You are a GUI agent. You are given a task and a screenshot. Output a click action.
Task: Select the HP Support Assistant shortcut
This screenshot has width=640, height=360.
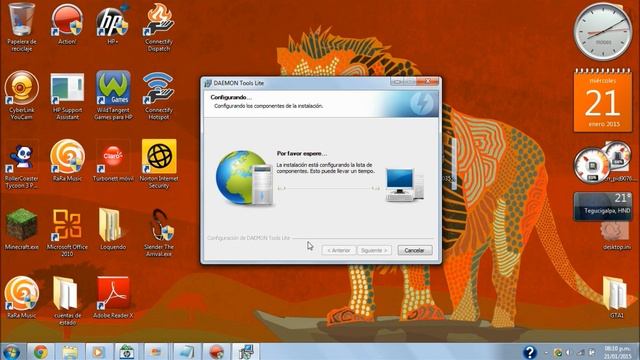point(67,96)
